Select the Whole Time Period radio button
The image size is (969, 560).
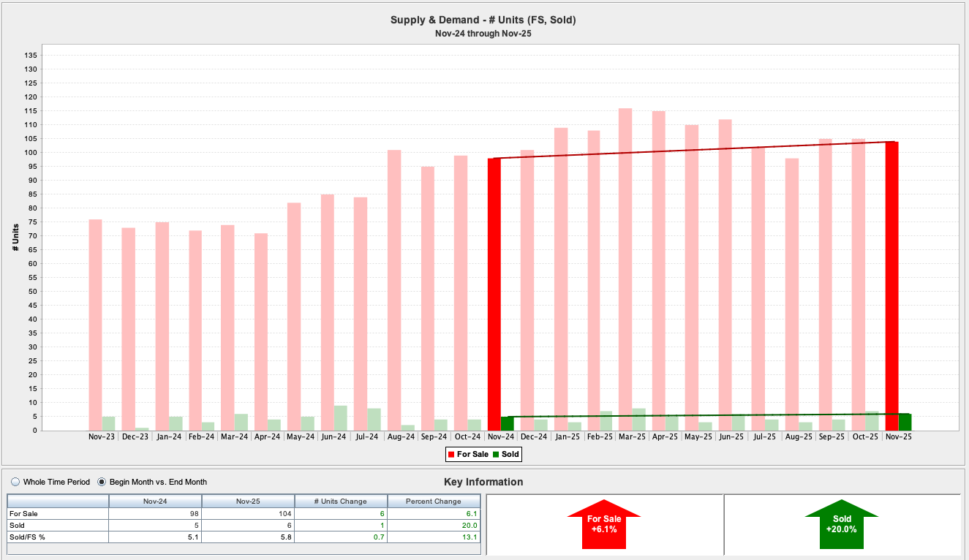pos(15,482)
